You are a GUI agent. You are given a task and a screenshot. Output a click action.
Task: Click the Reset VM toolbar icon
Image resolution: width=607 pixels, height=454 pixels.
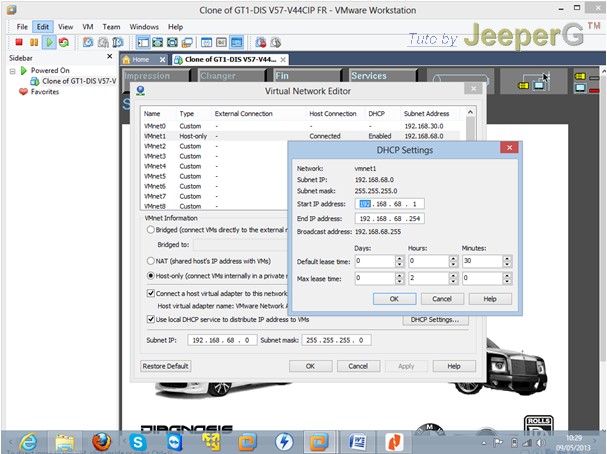(x=64, y=42)
